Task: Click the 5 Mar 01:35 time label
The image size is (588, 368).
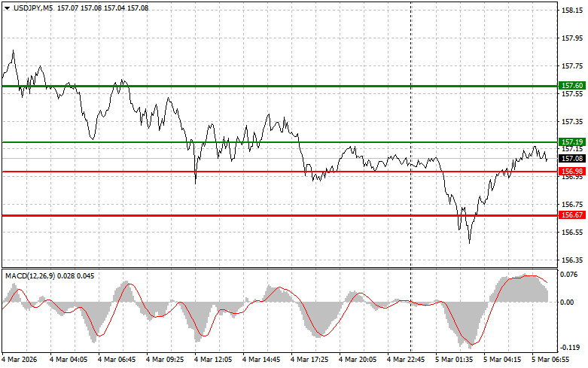Action: coord(454,360)
